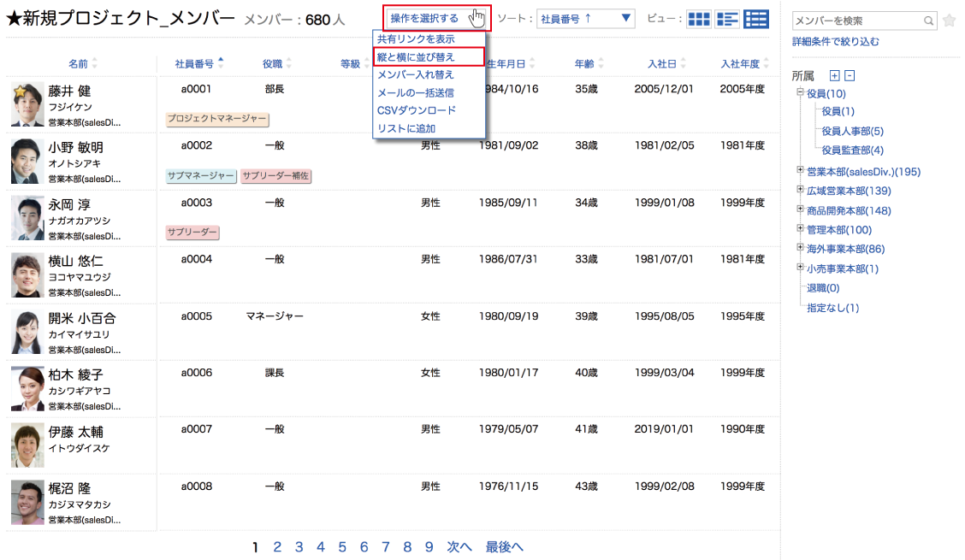965x560 pixels.
Task: Switch to the list-with-details view icon
Action: pos(727,19)
